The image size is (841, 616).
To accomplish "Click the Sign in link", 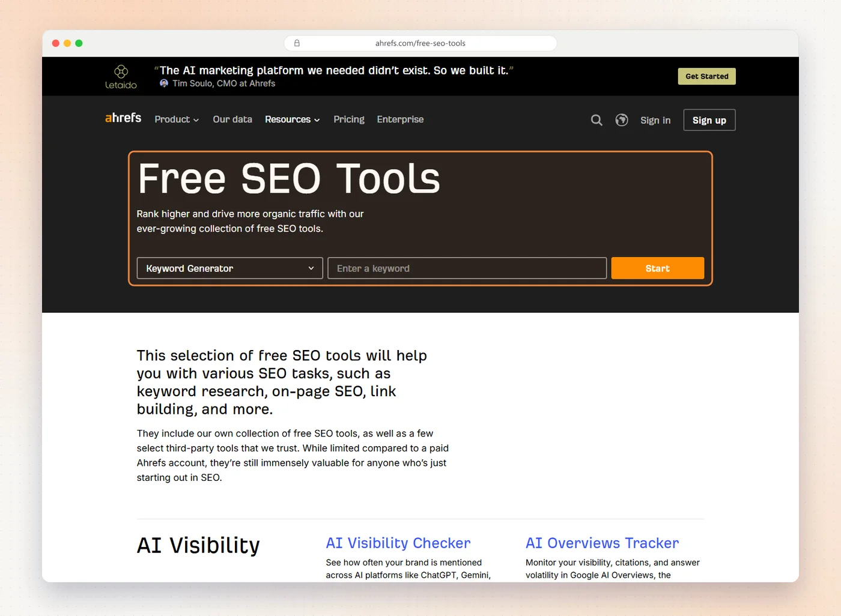I will [x=655, y=120].
